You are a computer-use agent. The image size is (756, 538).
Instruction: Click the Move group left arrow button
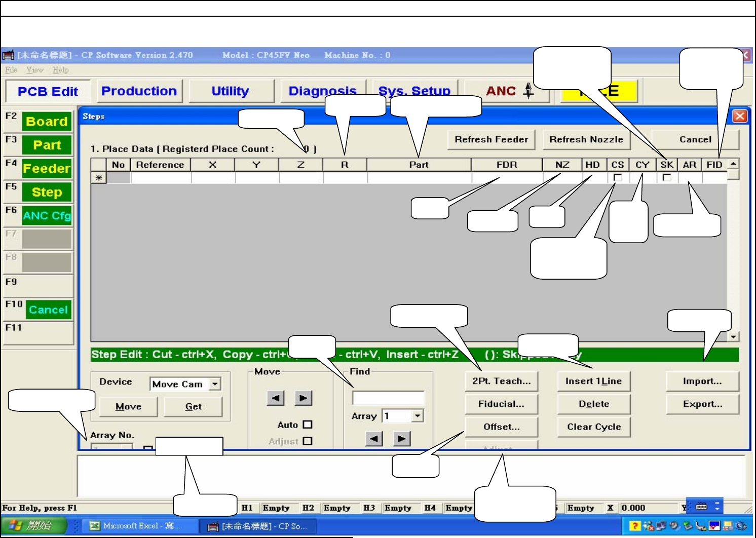(x=276, y=398)
